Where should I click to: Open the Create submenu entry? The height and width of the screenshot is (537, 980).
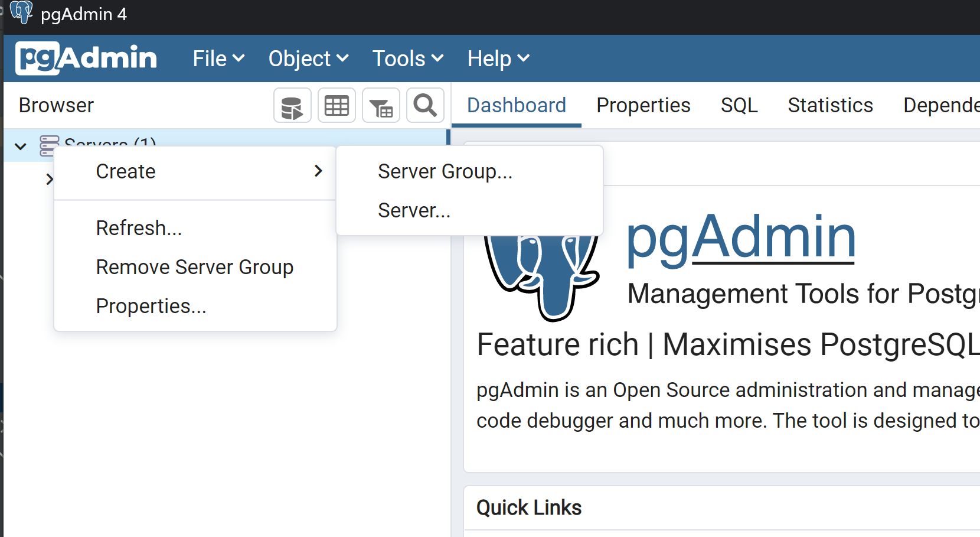tap(195, 171)
